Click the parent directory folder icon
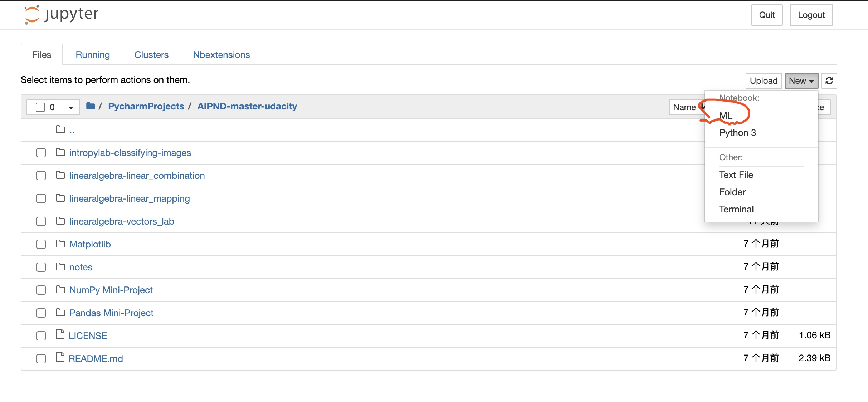 tap(60, 129)
